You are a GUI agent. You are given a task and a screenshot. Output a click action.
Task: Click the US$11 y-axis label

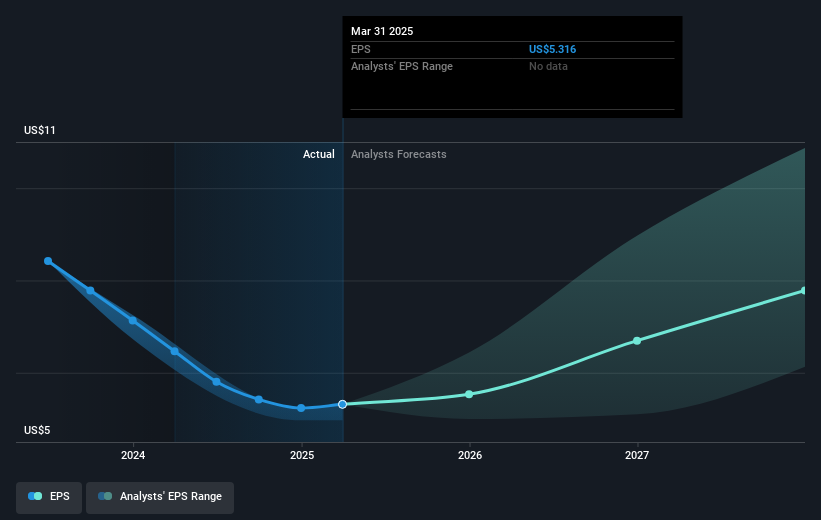point(40,130)
